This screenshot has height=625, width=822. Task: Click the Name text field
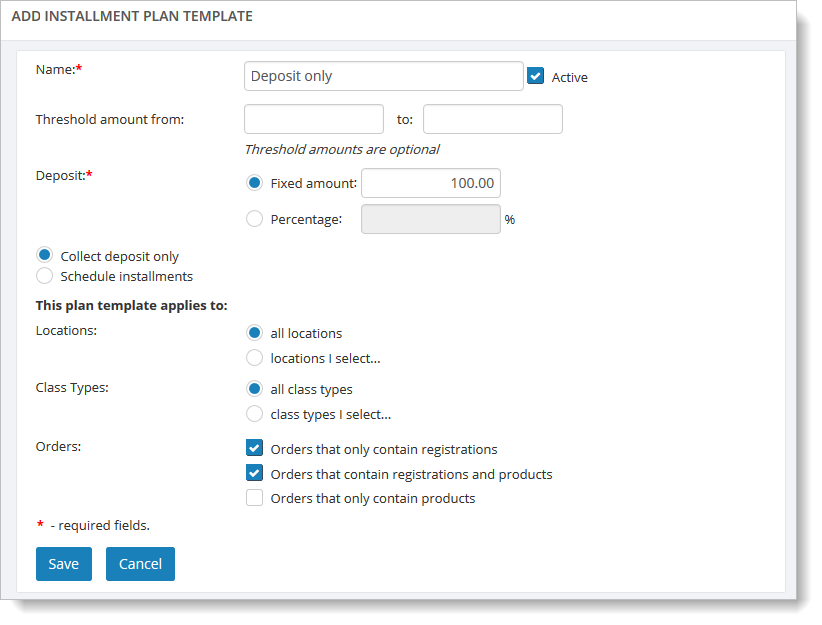[x=383, y=76]
